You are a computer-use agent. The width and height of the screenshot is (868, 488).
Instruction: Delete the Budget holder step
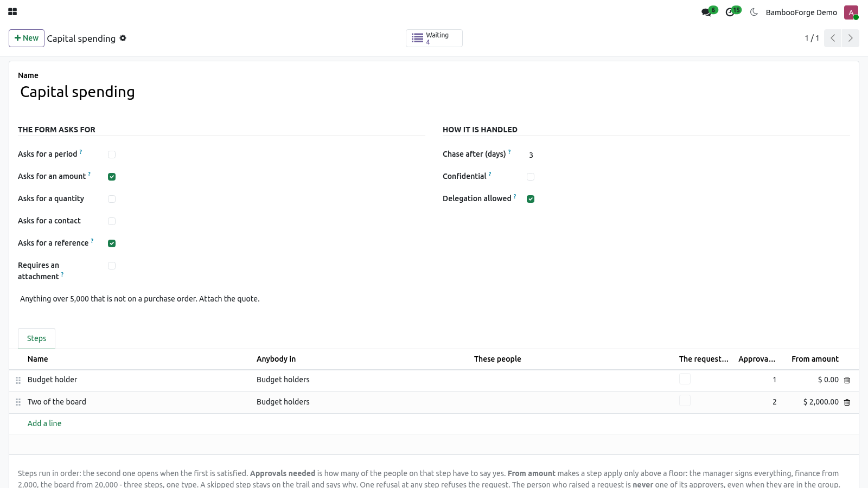(x=847, y=380)
